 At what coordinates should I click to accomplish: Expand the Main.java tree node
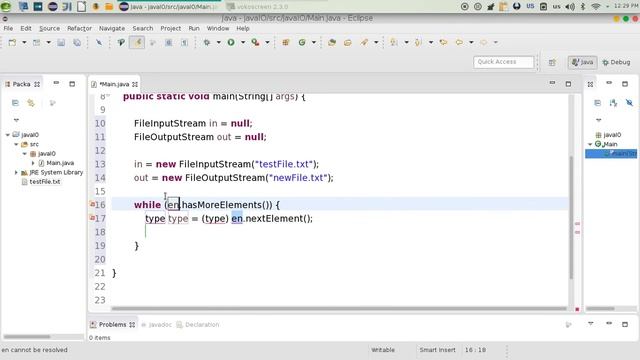point(33,163)
